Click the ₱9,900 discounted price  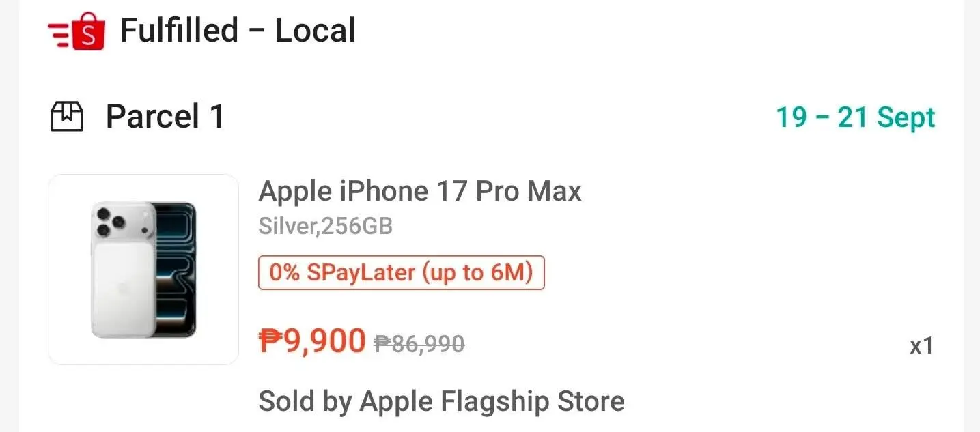(x=312, y=341)
